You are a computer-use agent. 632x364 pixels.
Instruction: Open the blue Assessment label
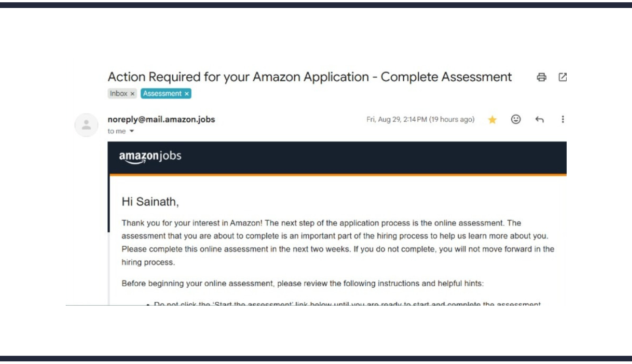click(162, 93)
